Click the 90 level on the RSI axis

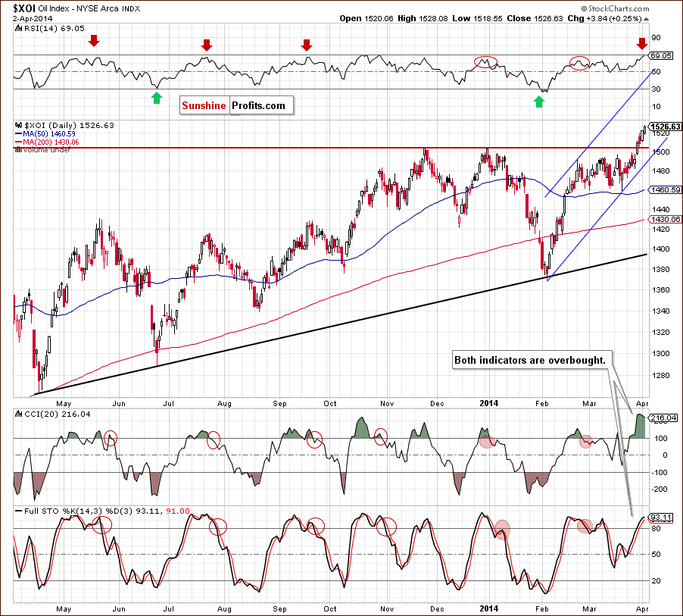pos(656,37)
